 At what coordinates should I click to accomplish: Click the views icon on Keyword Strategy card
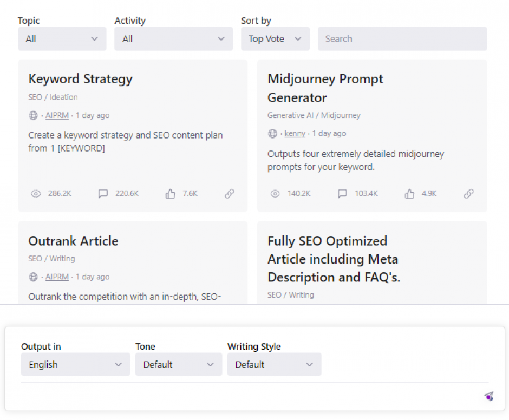[36, 194]
